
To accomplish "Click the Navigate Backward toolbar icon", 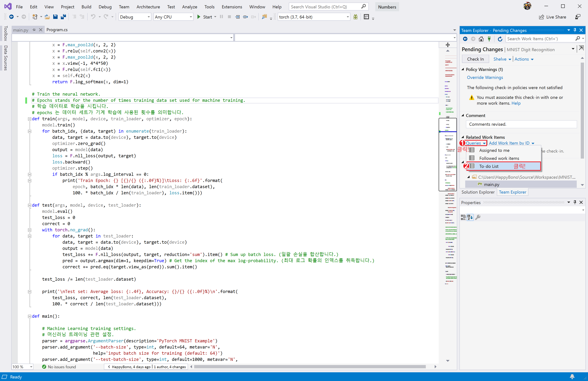I will tap(11, 17).
